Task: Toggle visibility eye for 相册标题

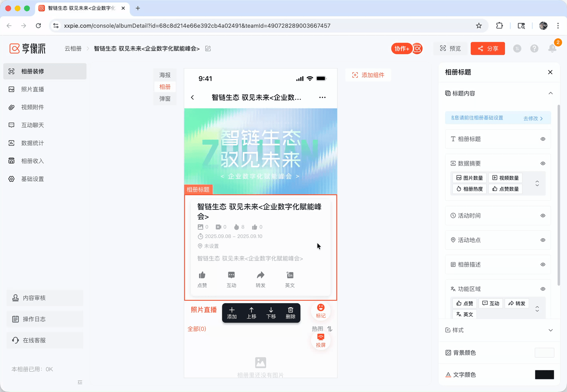Action: pos(543,139)
